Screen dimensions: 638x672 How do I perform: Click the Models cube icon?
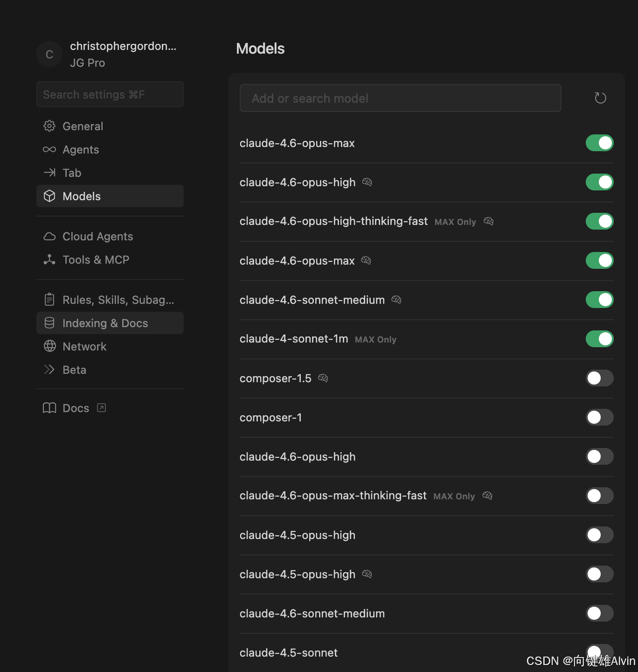tap(49, 196)
